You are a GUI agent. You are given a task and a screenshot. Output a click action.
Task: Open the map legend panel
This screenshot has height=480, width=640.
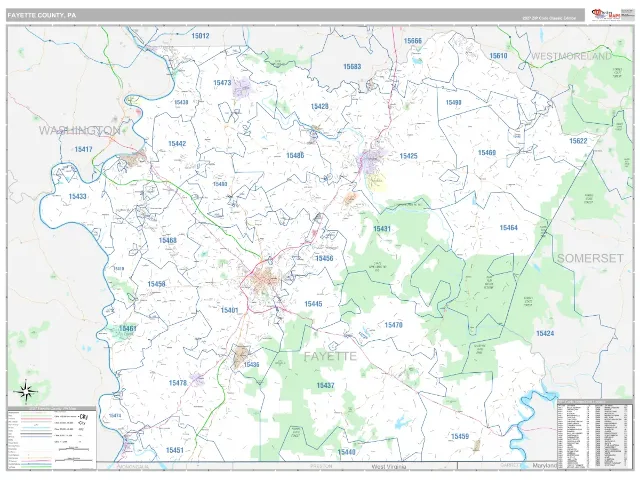pos(51,438)
